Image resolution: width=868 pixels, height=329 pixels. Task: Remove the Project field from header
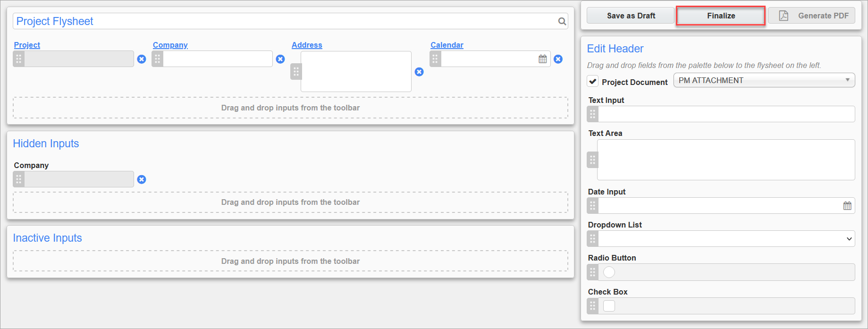tap(142, 59)
